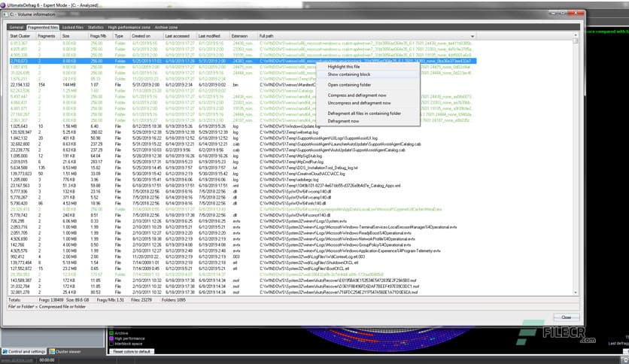This screenshot has width=629, height=364.
Task: Select the Catalog_Apps.xml row
Action: pos(243,186)
